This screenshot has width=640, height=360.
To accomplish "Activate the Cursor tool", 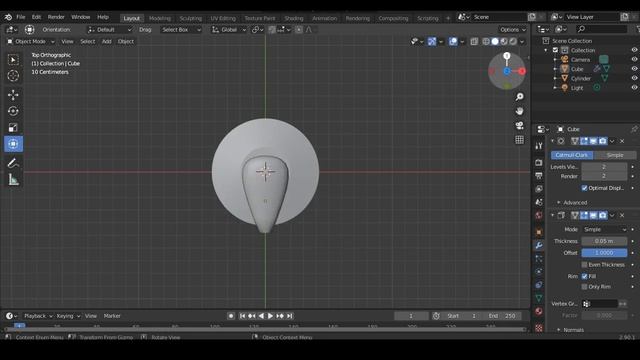I will pos(13,76).
